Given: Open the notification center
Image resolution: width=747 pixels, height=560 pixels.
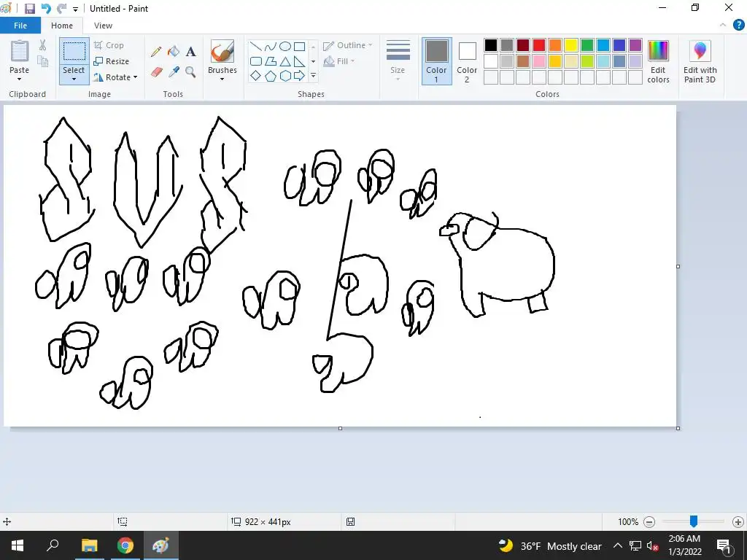Looking at the screenshot, I should click(724, 545).
